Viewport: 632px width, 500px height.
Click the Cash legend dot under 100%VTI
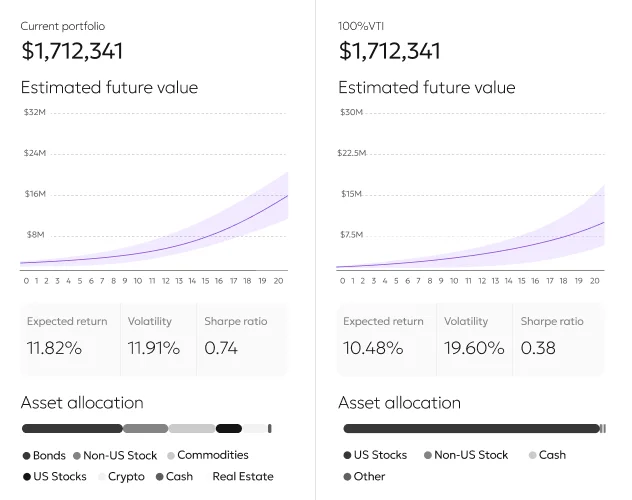click(532, 455)
